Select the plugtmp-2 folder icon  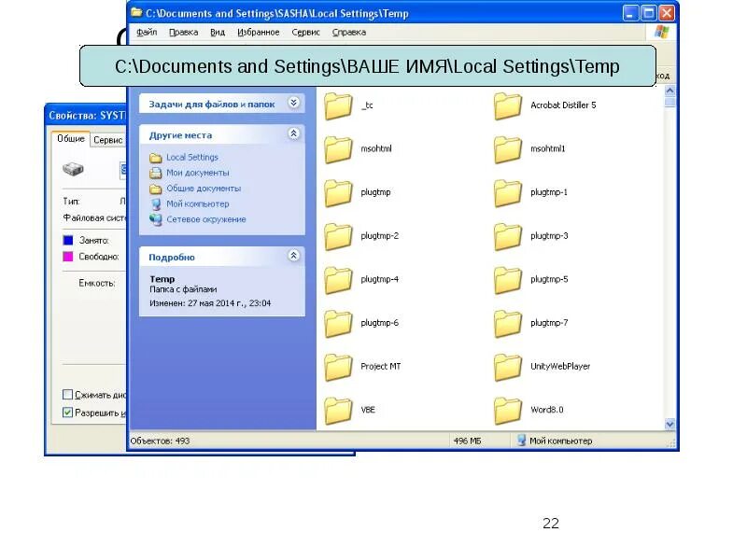click(x=338, y=236)
